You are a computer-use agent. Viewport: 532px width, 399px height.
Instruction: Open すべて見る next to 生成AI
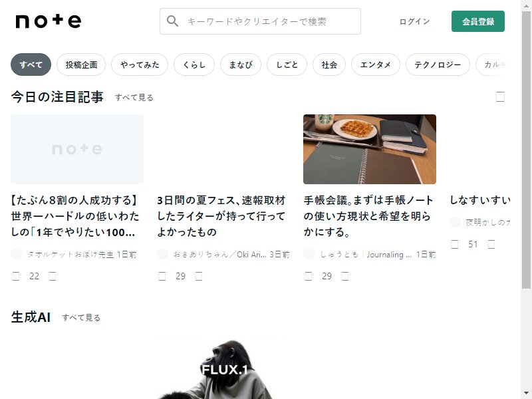point(81,318)
